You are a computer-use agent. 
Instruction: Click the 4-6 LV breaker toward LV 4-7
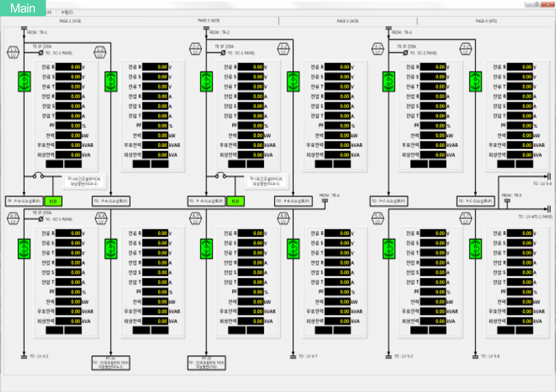coord(293,249)
